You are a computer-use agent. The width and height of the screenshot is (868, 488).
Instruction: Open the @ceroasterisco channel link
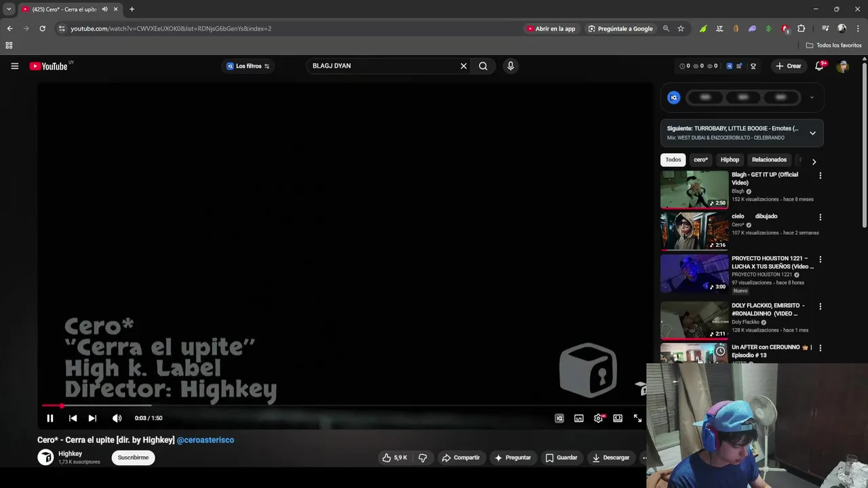click(x=205, y=440)
